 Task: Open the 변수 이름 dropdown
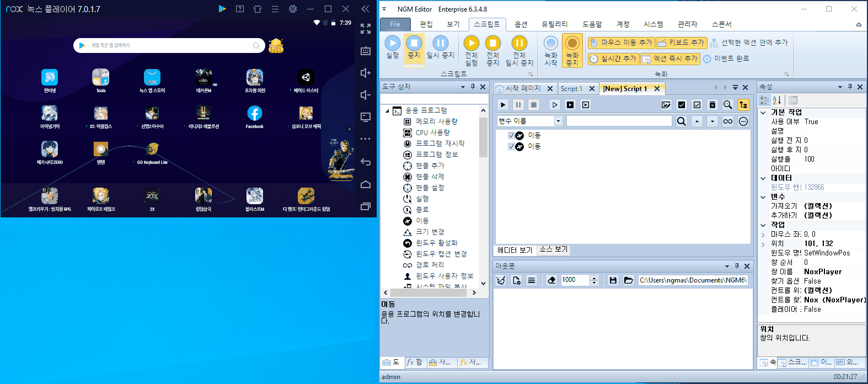tap(558, 121)
